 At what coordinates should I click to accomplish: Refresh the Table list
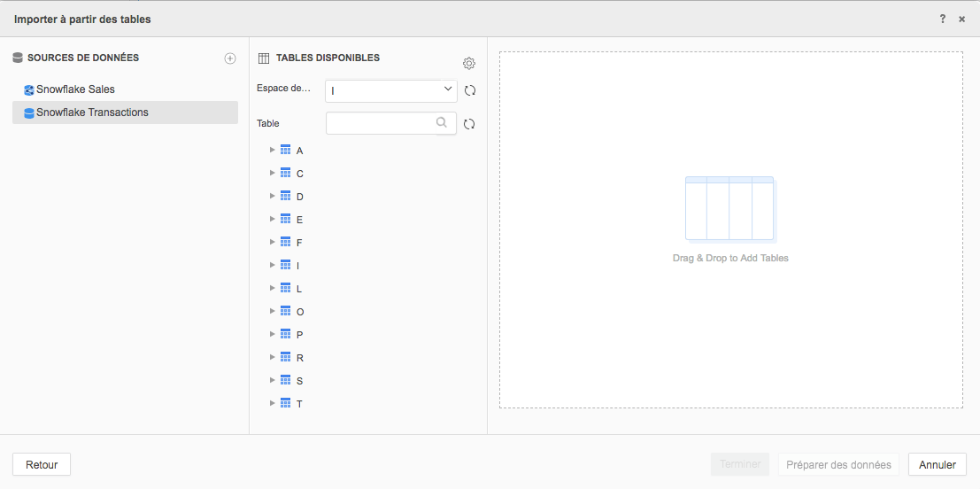pos(470,124)
